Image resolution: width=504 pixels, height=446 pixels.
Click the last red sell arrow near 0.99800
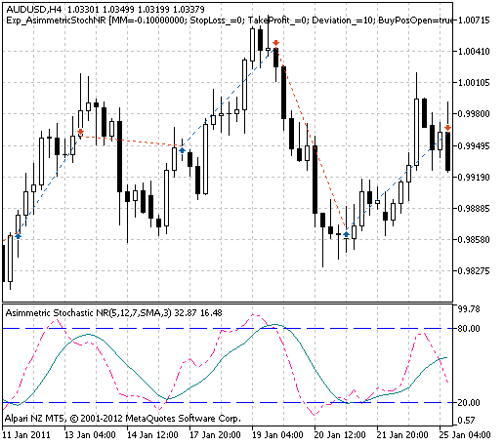[447, 128]
